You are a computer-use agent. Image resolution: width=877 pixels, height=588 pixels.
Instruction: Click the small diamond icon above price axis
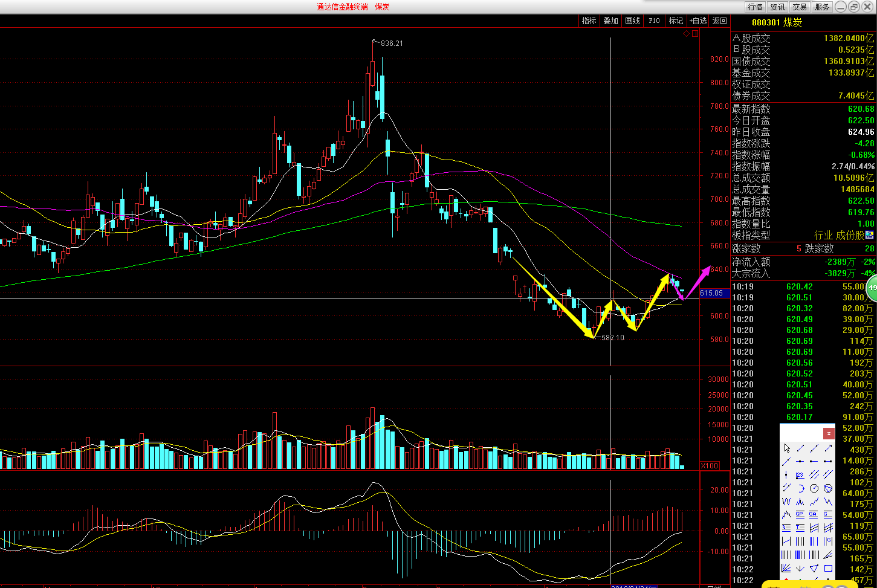tap(686, 34)
